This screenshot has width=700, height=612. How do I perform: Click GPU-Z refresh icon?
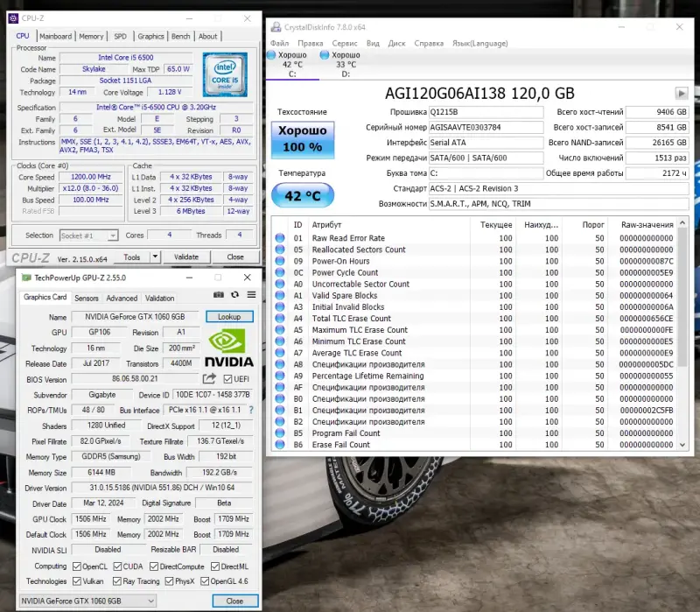pos(234,295)
